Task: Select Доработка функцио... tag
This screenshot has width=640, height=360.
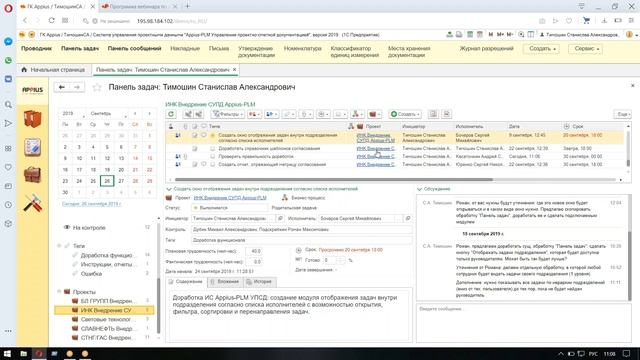Action: [107, 255]
